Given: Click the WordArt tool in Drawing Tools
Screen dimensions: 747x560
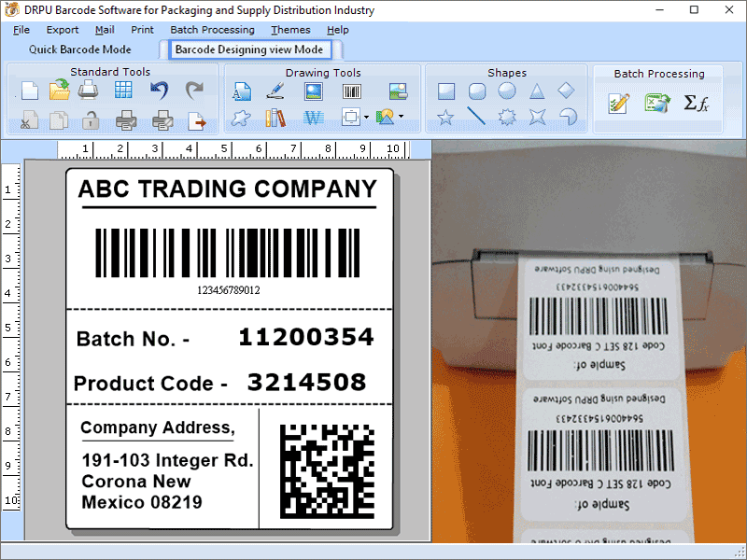Looking at the screenshot, I should (313, 119).
